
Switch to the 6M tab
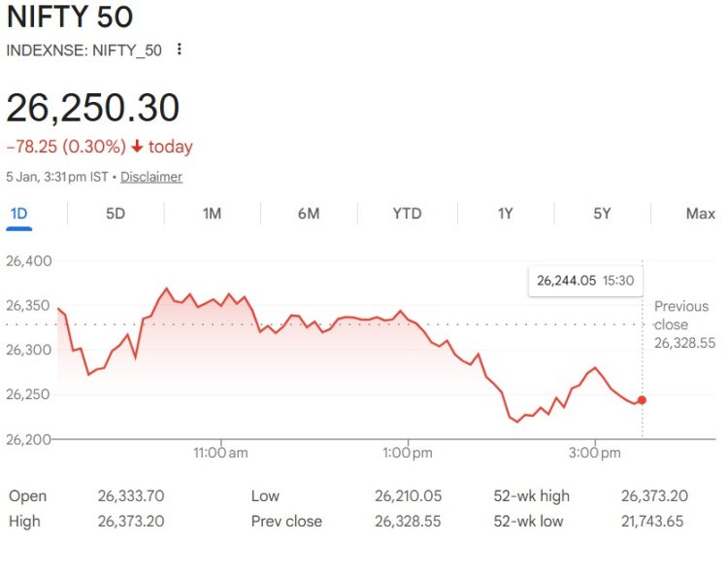[x=309, y=214]
